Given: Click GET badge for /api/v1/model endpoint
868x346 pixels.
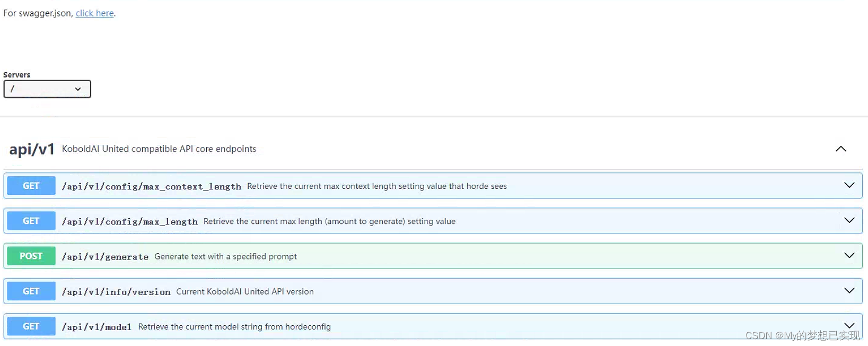Looking at the screenshot, I should (x=31, y=326).
